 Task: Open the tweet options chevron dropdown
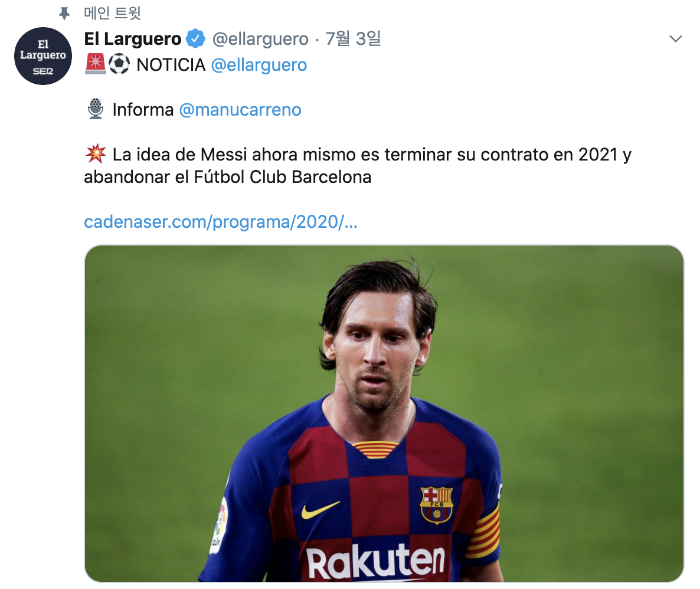(675, 39)
